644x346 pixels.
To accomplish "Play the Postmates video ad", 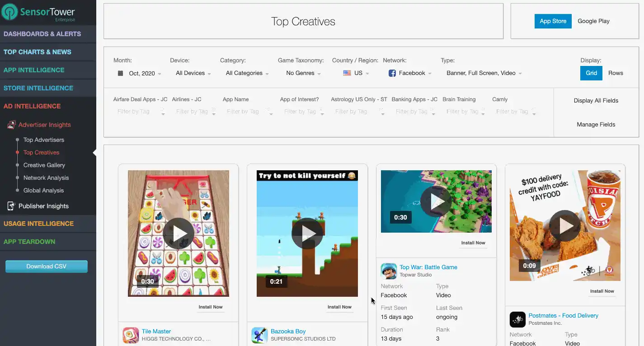I will [565, 226].
